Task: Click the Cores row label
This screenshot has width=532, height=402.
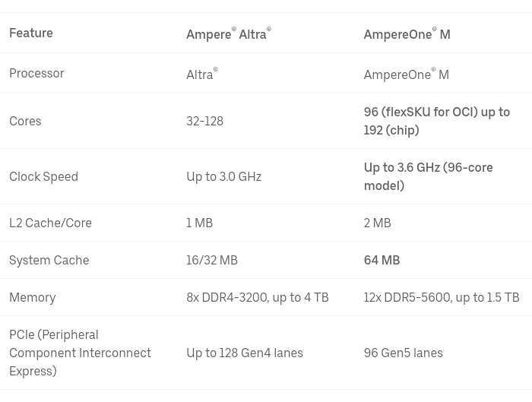Action: (25, 121)
